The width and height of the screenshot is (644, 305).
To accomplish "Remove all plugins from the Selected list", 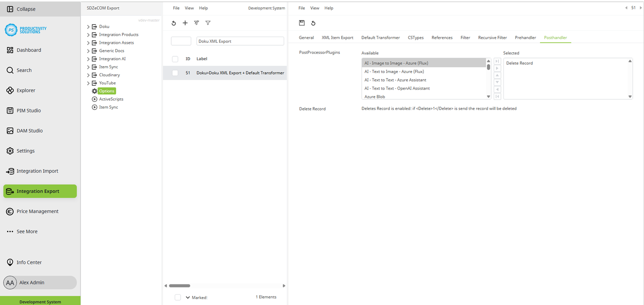I will (x=497, y=96).
